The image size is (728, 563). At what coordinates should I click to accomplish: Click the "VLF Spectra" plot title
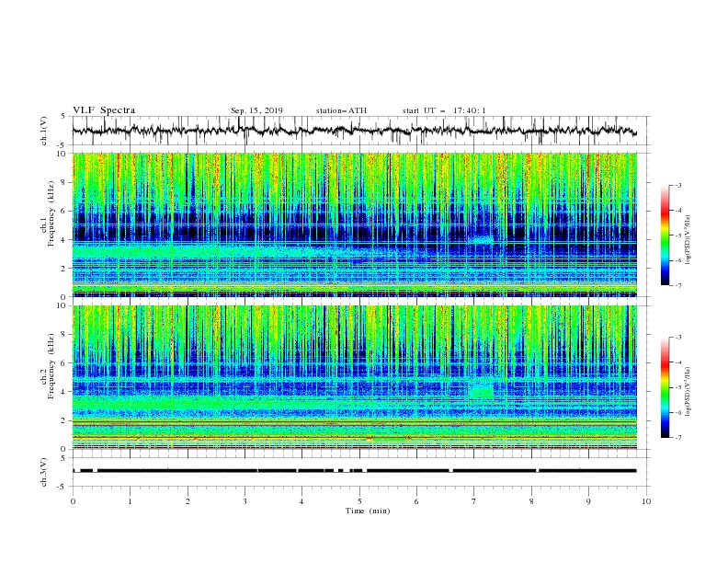104,110
